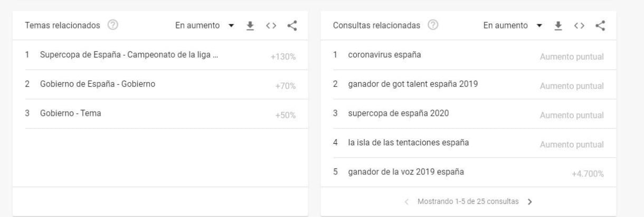Viewport: 644px width, 217px height.
Task: Expand En aumento dropdown in Consultas relacionadas
Action: [x=513, y=26]
